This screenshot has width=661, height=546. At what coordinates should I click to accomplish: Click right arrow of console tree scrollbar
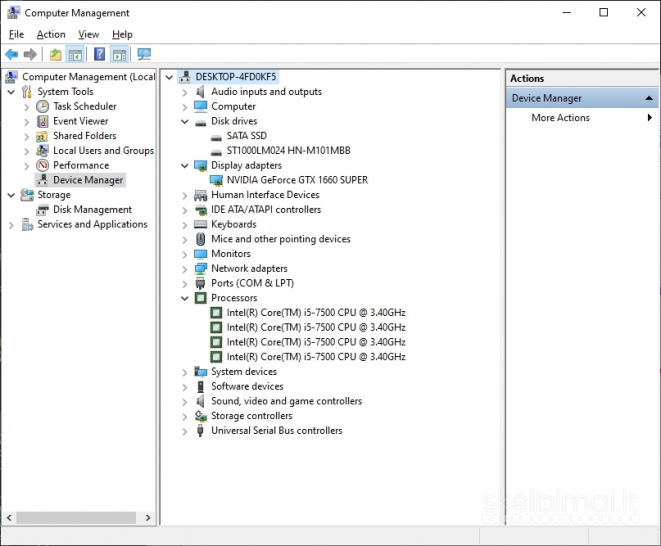pos(148,518)
